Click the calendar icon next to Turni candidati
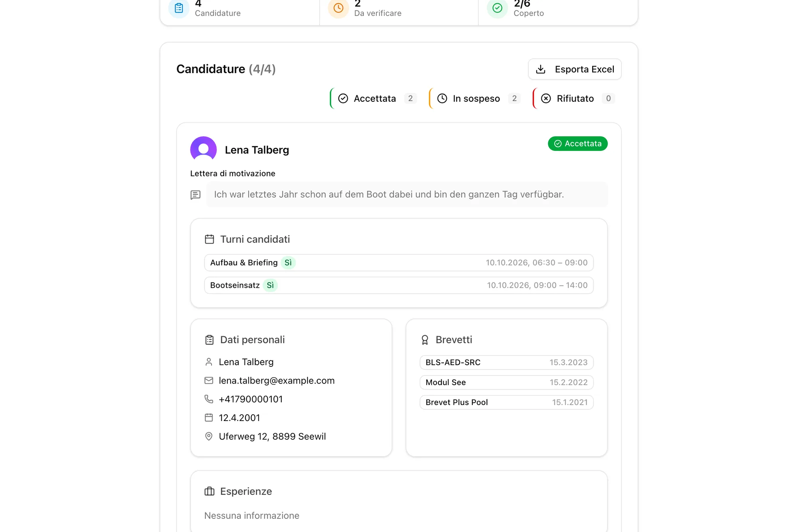The image size is (798, 532). click(209, 239)
